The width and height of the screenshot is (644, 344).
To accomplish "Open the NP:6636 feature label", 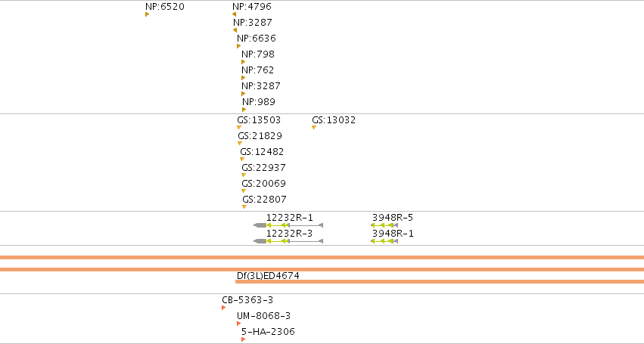I will 257,38.
